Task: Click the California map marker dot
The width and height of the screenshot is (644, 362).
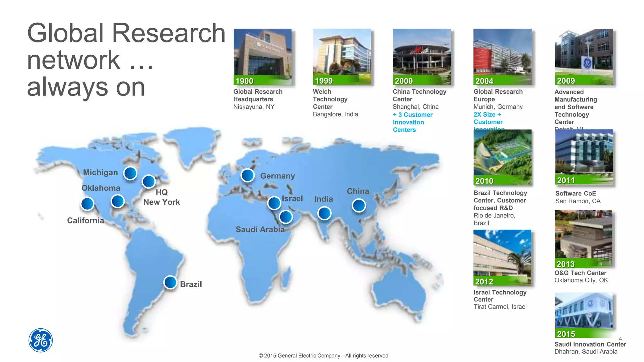Action: coord(87,204)
